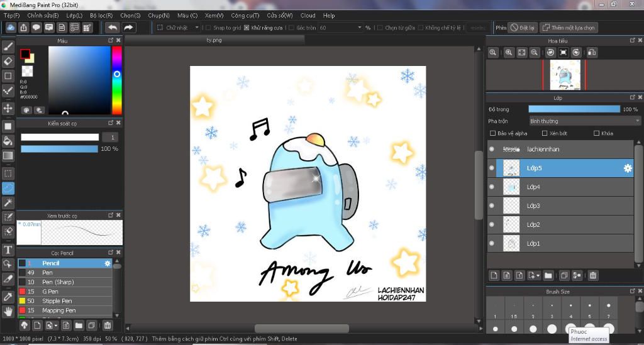Open the round corner value dropdown
The height and width of the screenshot is (345, 644).
point(360,28)
